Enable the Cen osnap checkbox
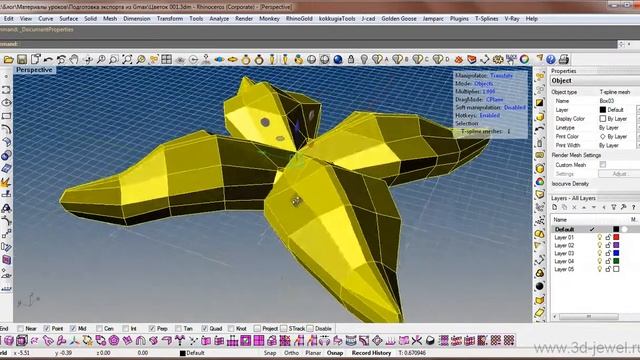 click(x=99, y=329)
